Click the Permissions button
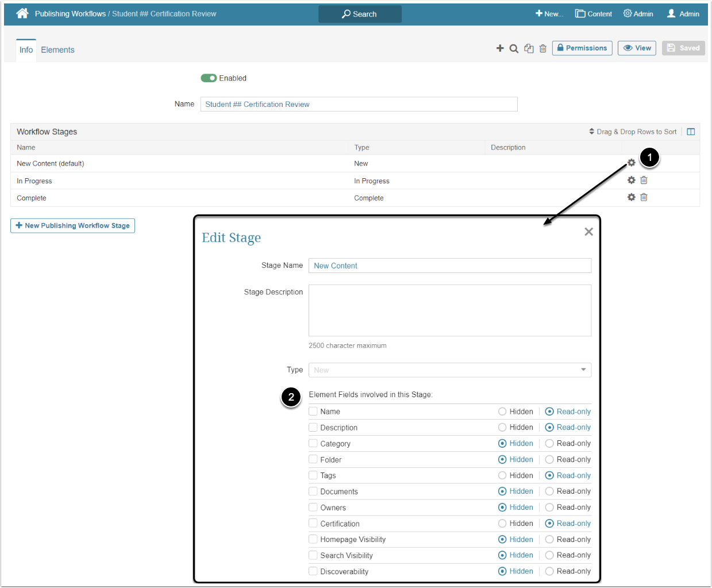712x588 pixels. [582, 48]
